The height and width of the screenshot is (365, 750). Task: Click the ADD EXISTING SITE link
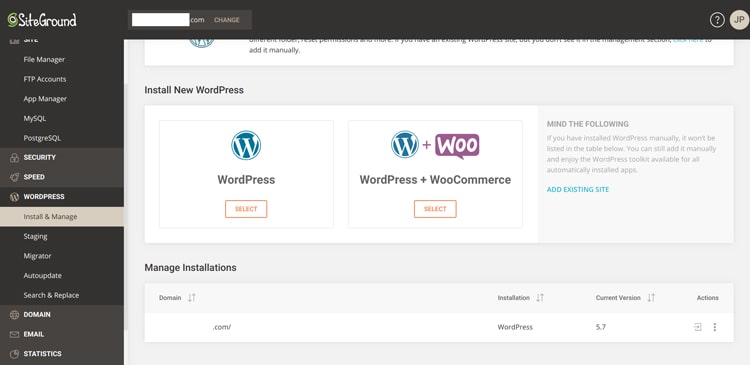[x=578, y=189]
